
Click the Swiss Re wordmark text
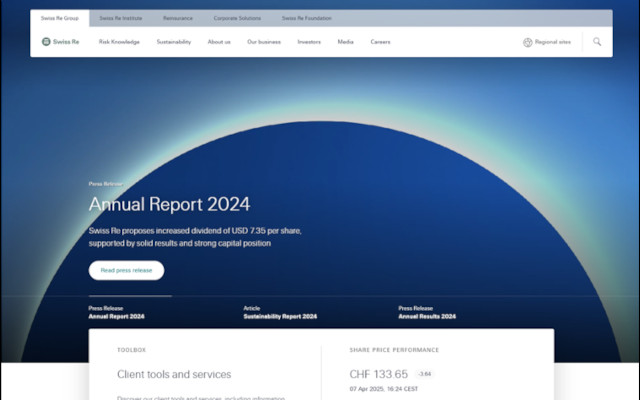pos(66,42)
